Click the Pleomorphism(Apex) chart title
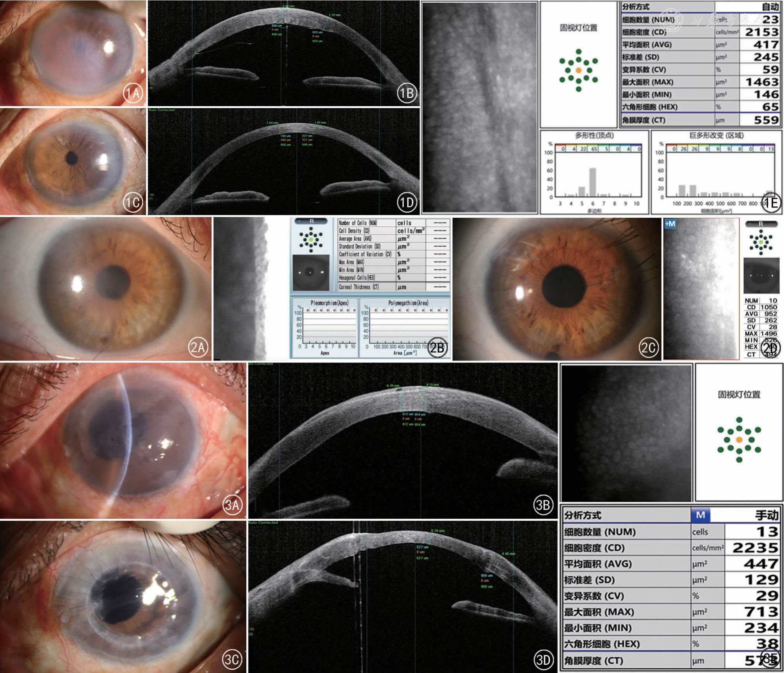Screen dimensions: 784x673 pos(329,303)
